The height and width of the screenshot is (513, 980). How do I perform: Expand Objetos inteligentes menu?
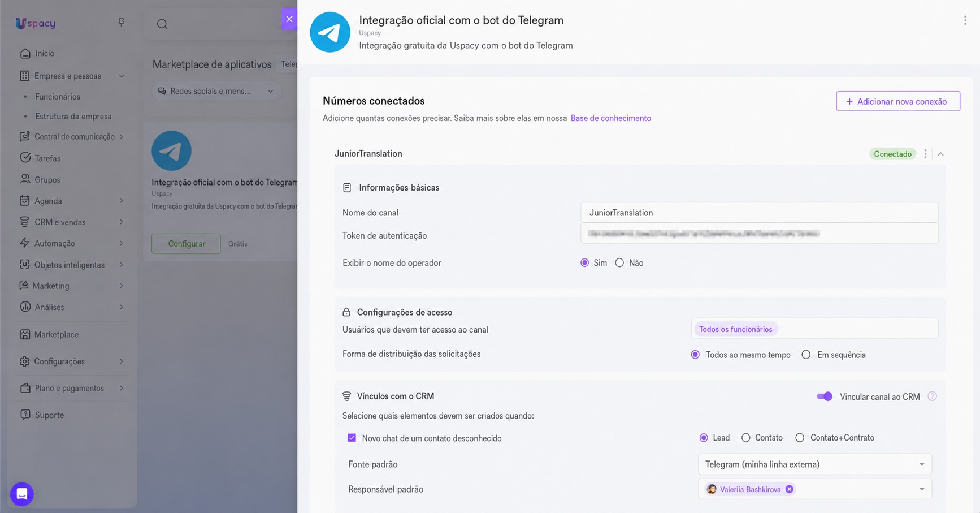tap(122, 265)
